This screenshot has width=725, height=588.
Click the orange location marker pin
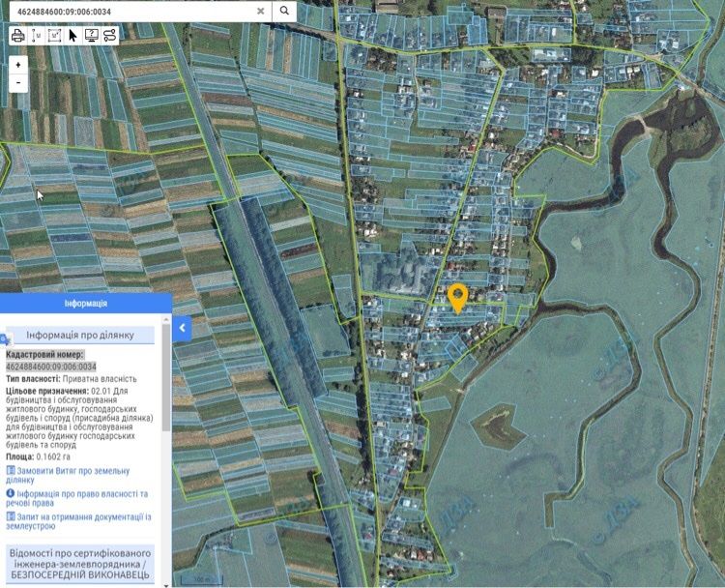(458, 299)
